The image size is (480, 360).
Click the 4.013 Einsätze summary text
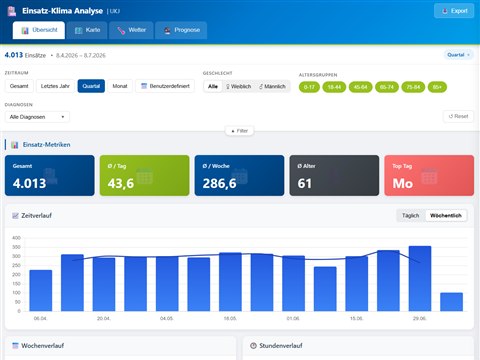tap(25, 55)
